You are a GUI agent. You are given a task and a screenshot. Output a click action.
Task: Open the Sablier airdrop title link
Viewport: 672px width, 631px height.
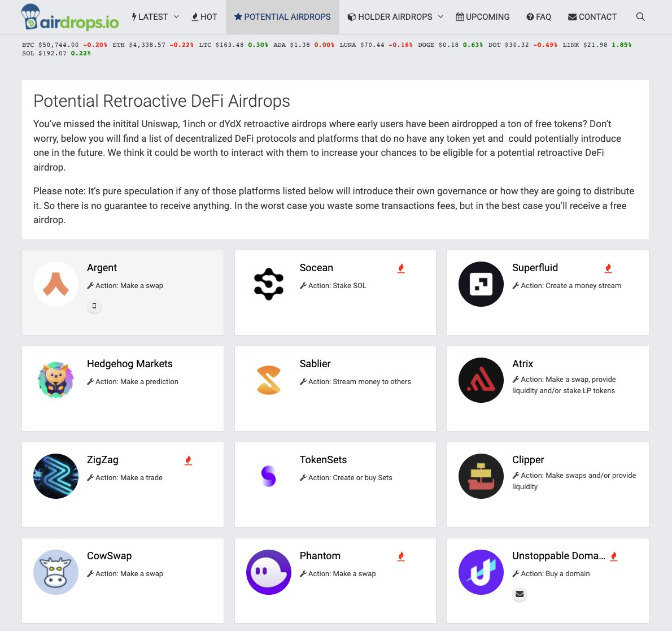point(315,363)
